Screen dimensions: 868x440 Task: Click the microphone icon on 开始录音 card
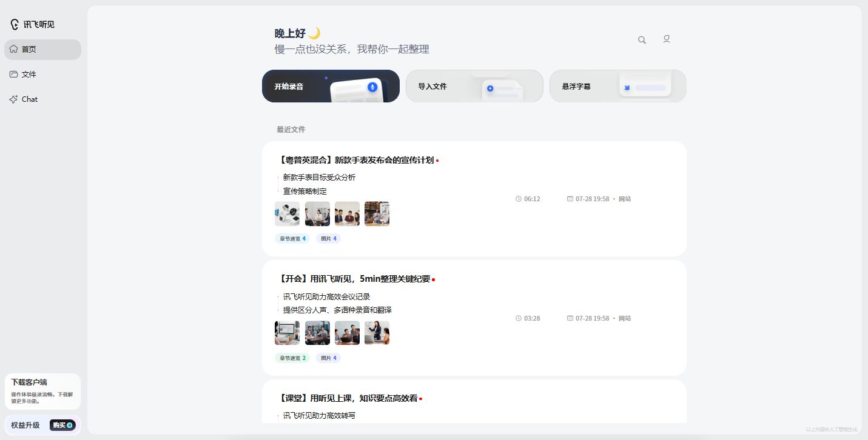tap(372, 87)
